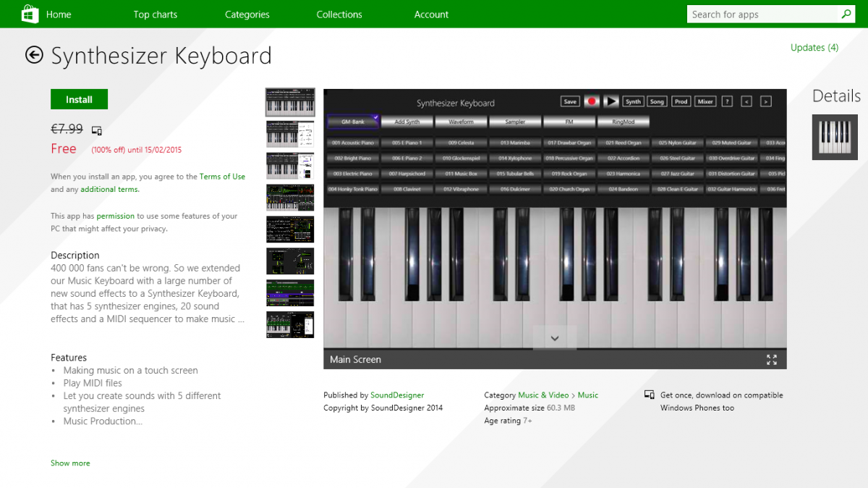Image resolution: width=868 pixels, height=488 pixels.
Task: Go to Home in the Store navigation
Action: click(59, 14)
